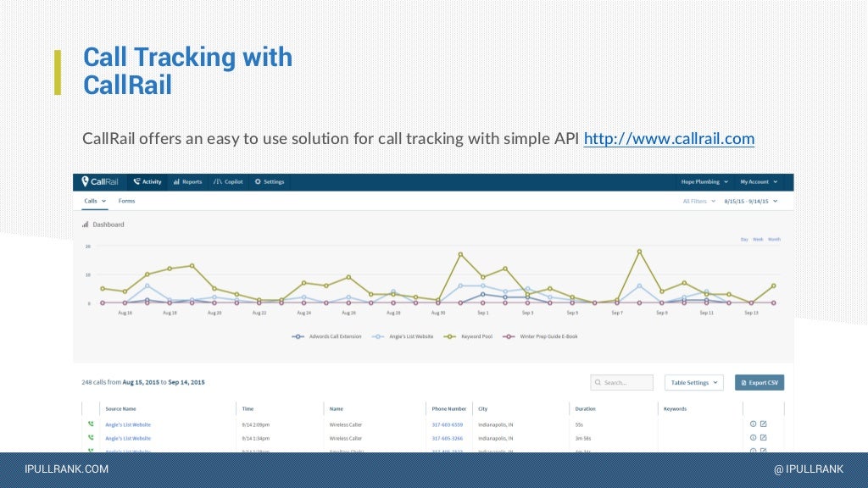
Task: Sort by the Name column header
Action: coord(336,409)
